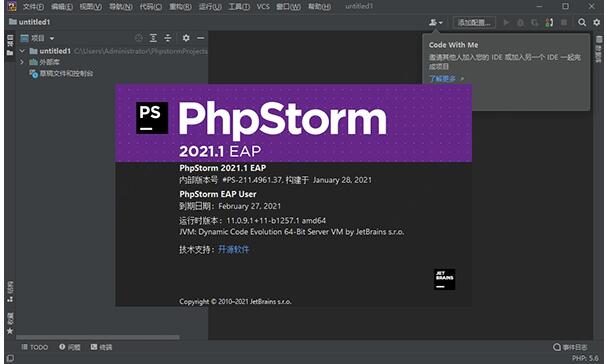Open the 工具(T) Tools menu
This screenshot has width=606, height=364.
pyautogui.click(x=239, y=7)
